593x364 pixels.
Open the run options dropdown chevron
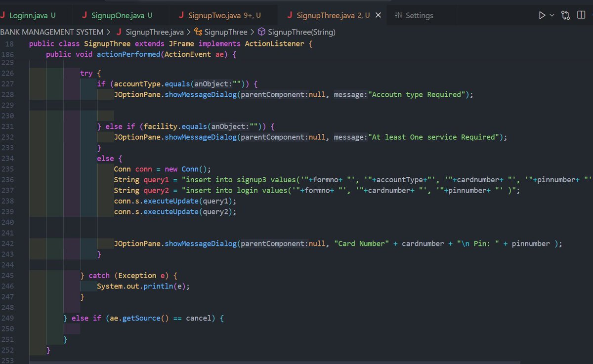coord(552,15)
